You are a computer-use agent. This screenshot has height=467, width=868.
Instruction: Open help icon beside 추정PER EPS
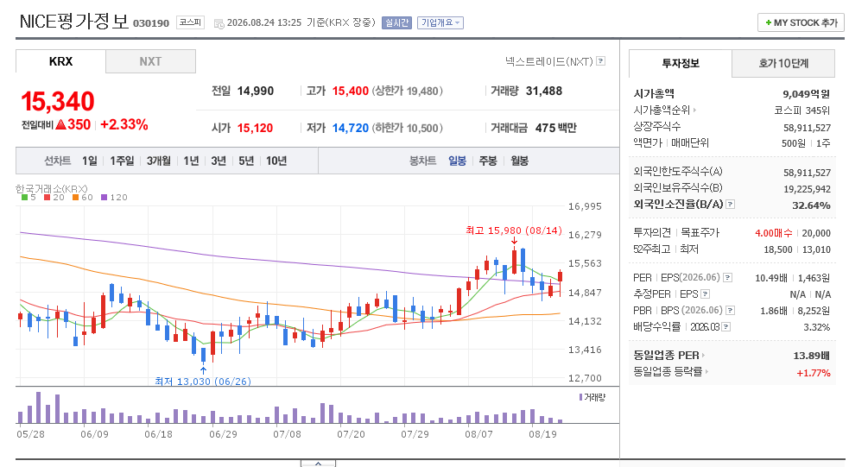coord(706,293)
